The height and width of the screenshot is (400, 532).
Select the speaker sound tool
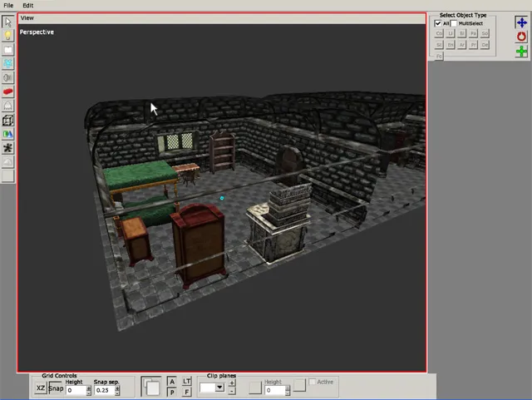7,77
